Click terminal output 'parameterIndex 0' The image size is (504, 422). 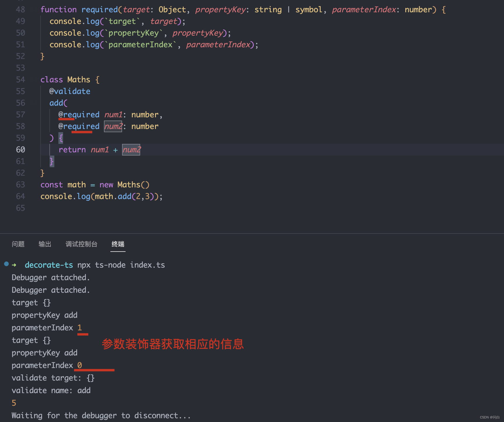47,365
